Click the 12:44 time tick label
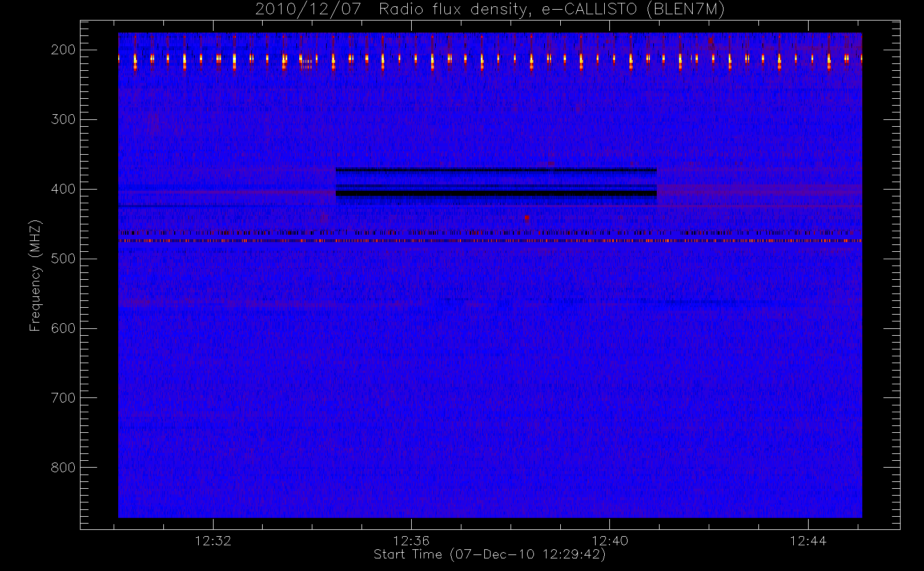 808,541
